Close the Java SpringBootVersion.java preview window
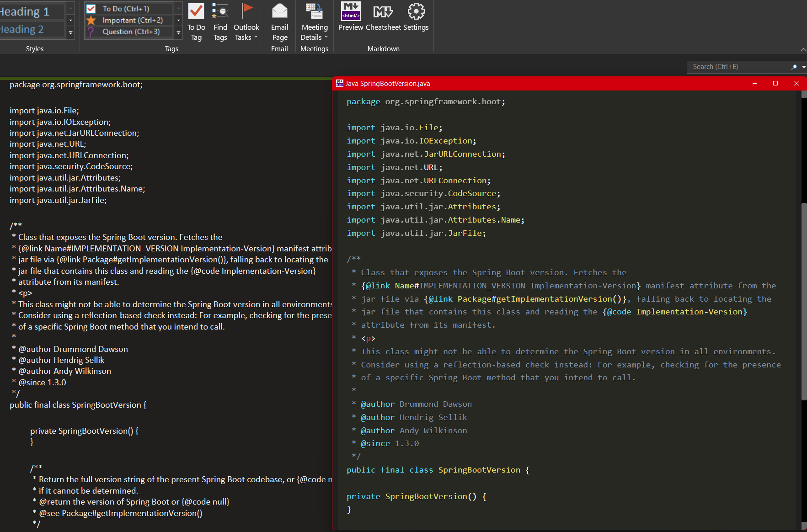807x532 pixels. coord(796,83)
